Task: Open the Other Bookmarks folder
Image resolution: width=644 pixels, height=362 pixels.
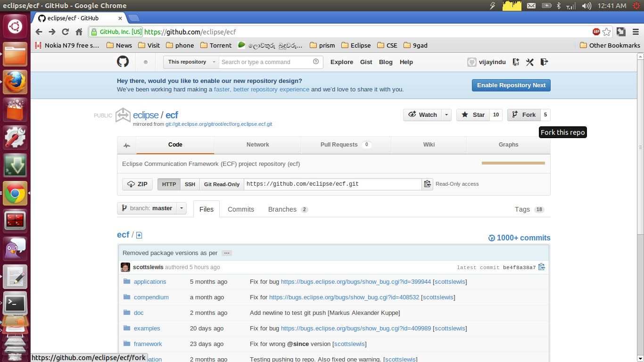Action: (x=610, y=45)
